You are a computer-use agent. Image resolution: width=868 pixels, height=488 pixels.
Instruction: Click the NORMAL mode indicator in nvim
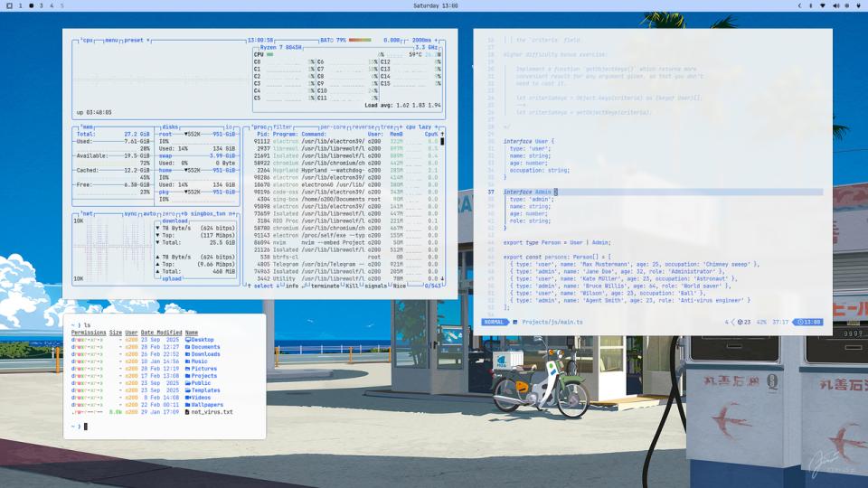pos(494,322)
